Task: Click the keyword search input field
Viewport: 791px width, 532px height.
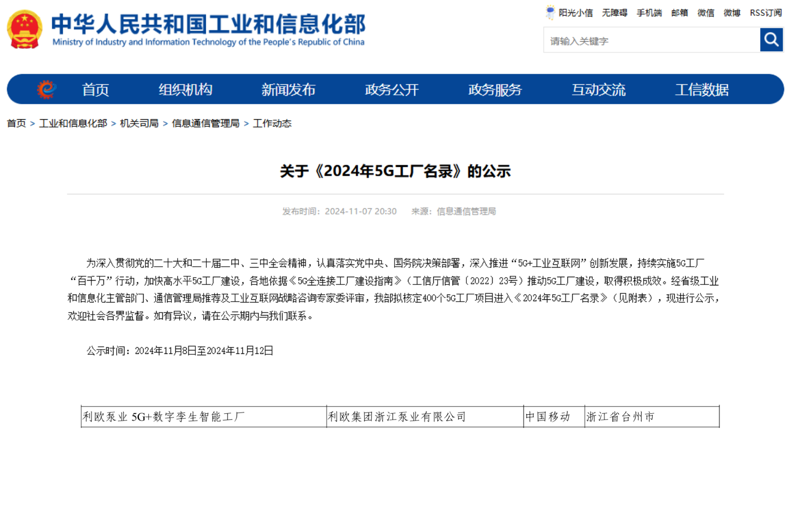Action: (651, 41)
